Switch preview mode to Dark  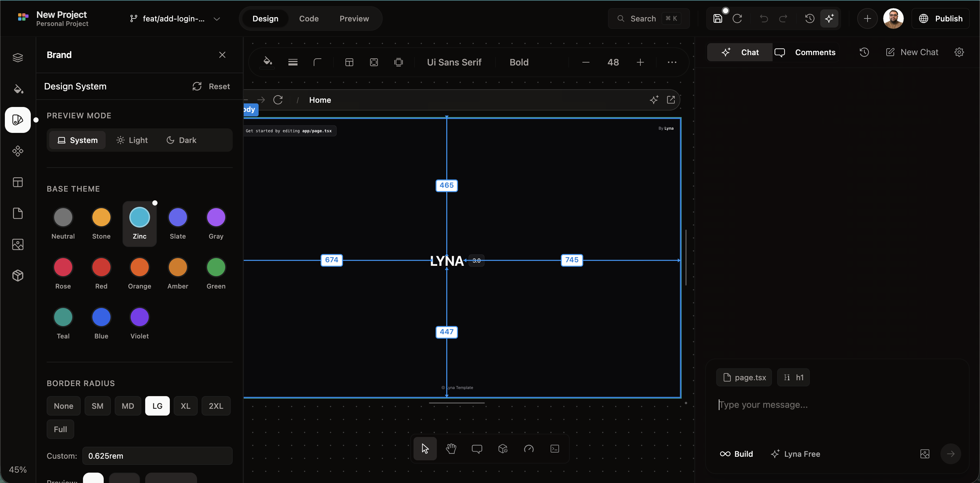click(181, 140)
